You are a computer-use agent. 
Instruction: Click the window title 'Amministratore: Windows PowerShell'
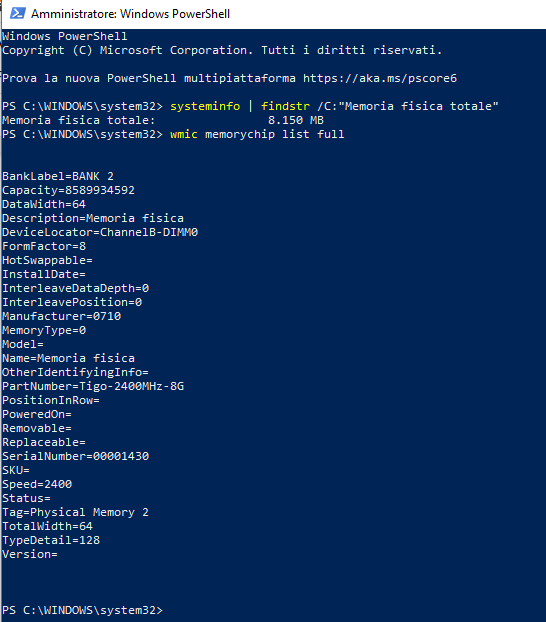131,14
